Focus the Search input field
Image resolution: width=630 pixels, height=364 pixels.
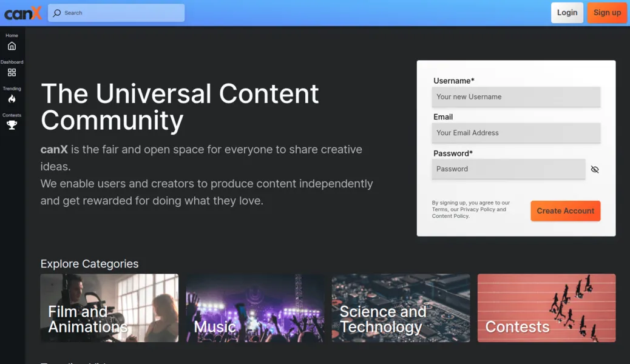click(x=121, y=13)
